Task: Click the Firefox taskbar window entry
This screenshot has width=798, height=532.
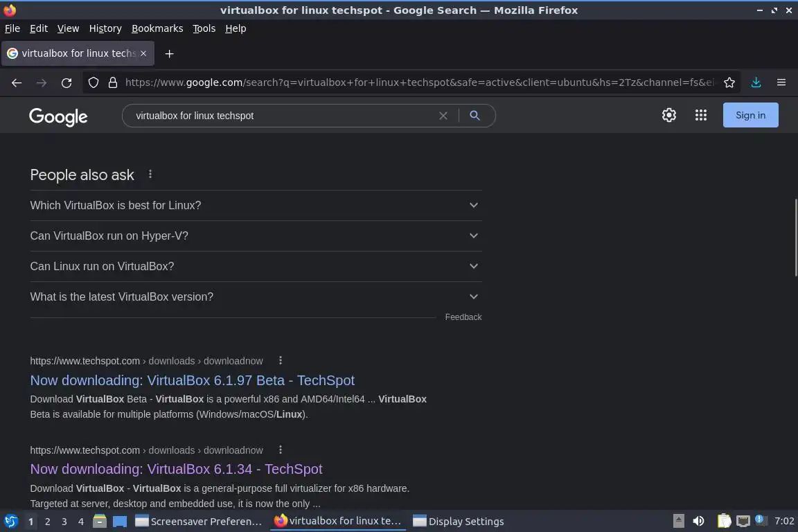Action: (338, 521)
